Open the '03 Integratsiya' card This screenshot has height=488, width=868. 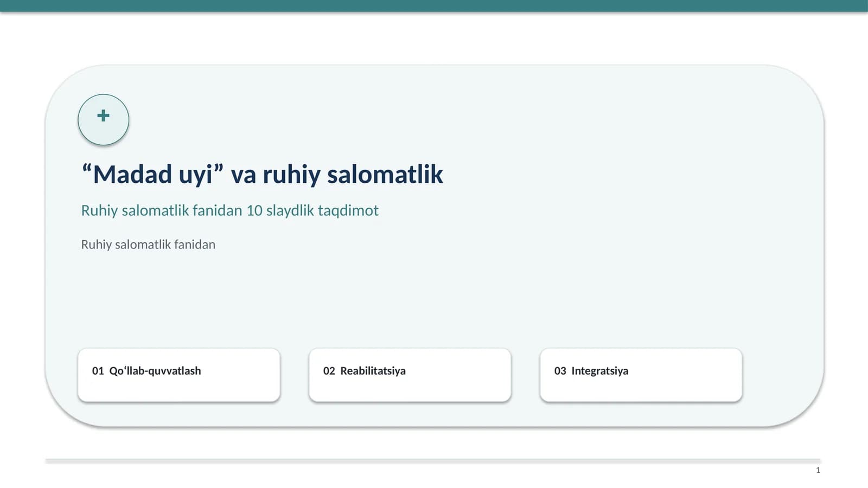click(641, 375)
